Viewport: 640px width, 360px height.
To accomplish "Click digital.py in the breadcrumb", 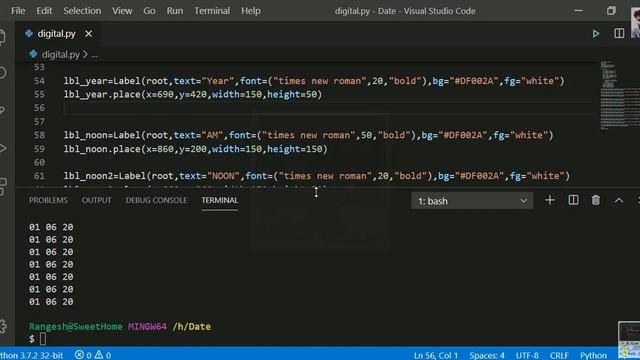I will [x=60, y=54].
